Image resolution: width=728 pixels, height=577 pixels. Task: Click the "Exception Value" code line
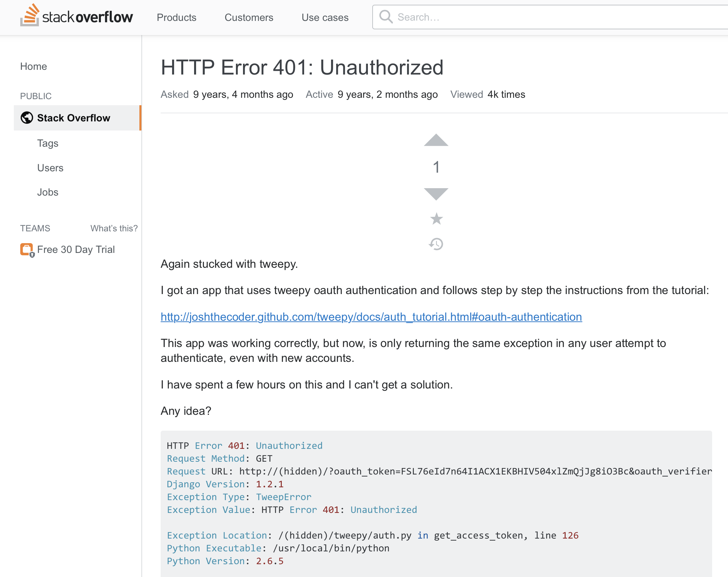point(292,510)
